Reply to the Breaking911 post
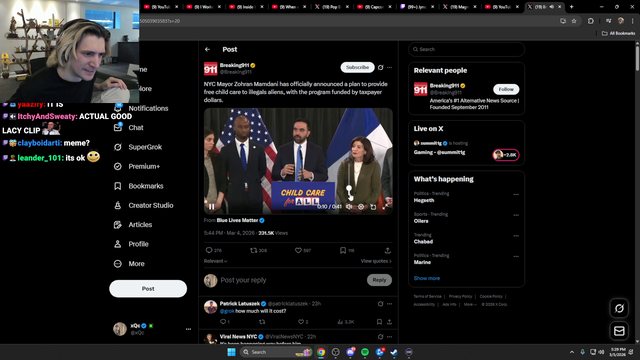 coord(213,250)
